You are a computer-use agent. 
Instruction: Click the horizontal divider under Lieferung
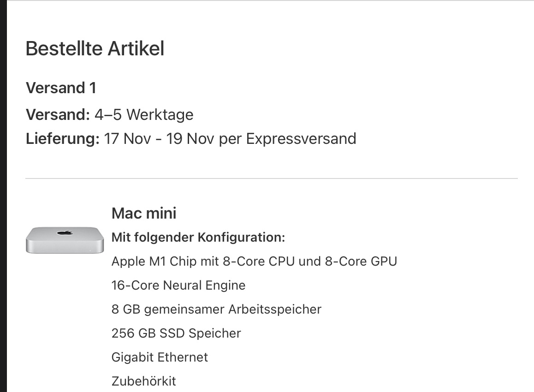tap(272, 178)
